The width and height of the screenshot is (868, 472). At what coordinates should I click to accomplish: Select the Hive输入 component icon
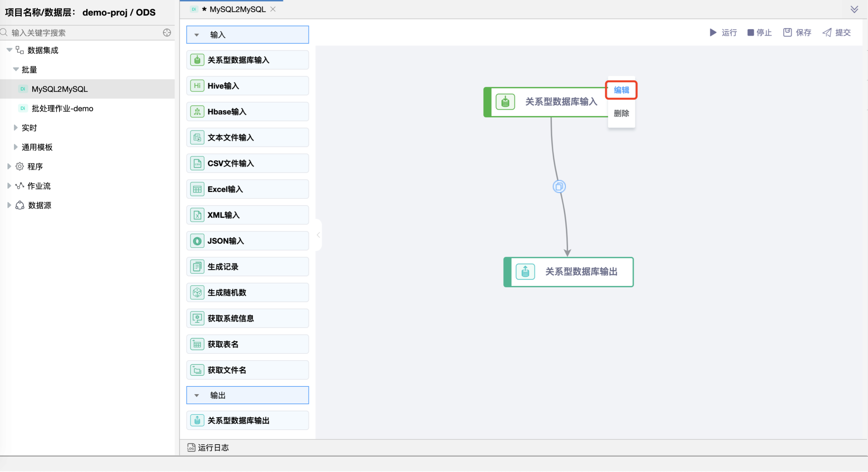coord(197,86)
